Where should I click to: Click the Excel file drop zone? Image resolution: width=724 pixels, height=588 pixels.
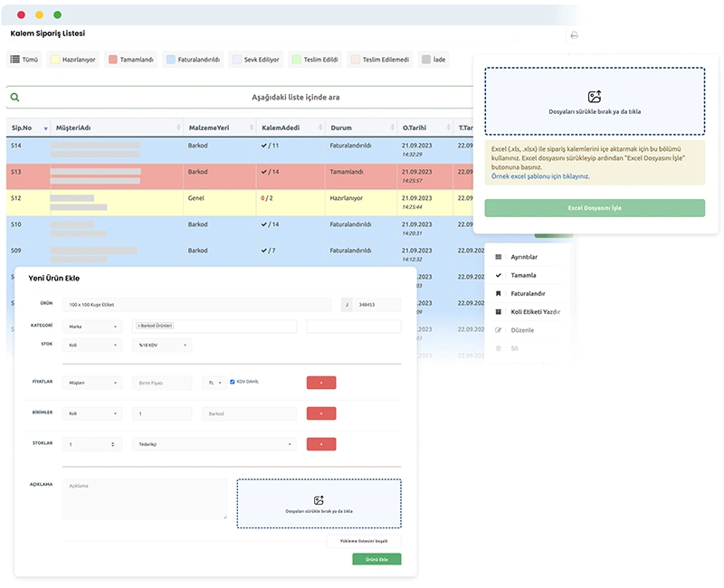point(595,101)
